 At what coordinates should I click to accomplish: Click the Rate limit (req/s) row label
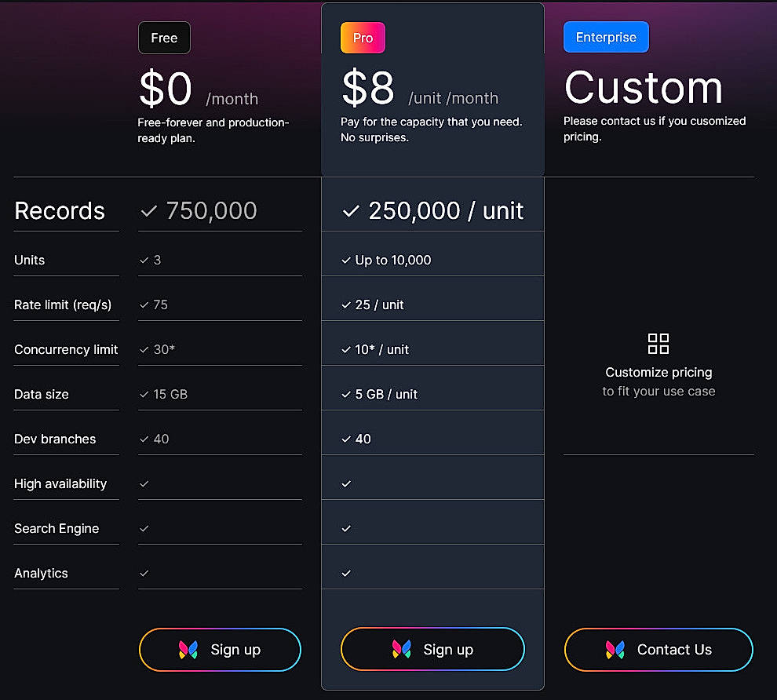coord(63,304)
